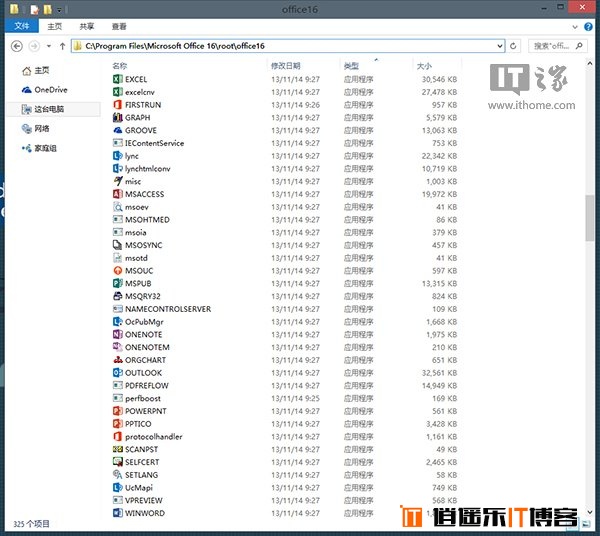Open the 共享 ribbon tab

pos(86,26)
